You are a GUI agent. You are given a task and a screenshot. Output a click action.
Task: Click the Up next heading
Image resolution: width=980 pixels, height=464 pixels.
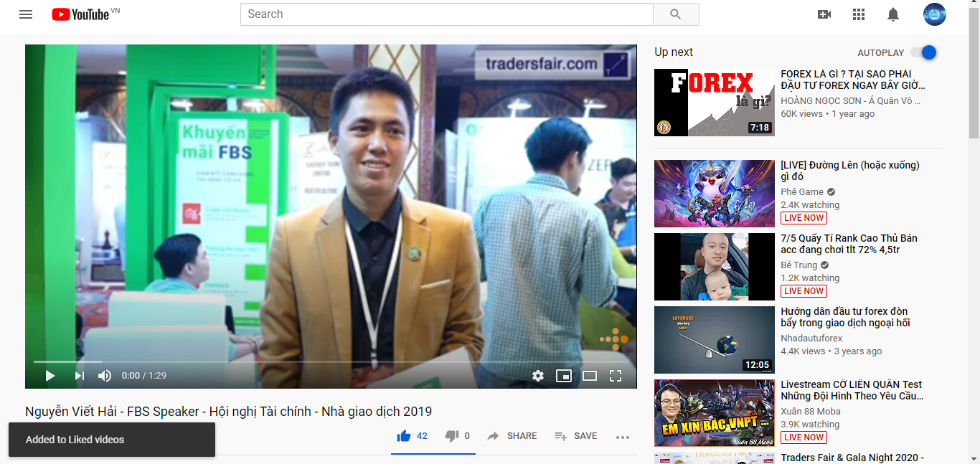(x=674, y=52)
